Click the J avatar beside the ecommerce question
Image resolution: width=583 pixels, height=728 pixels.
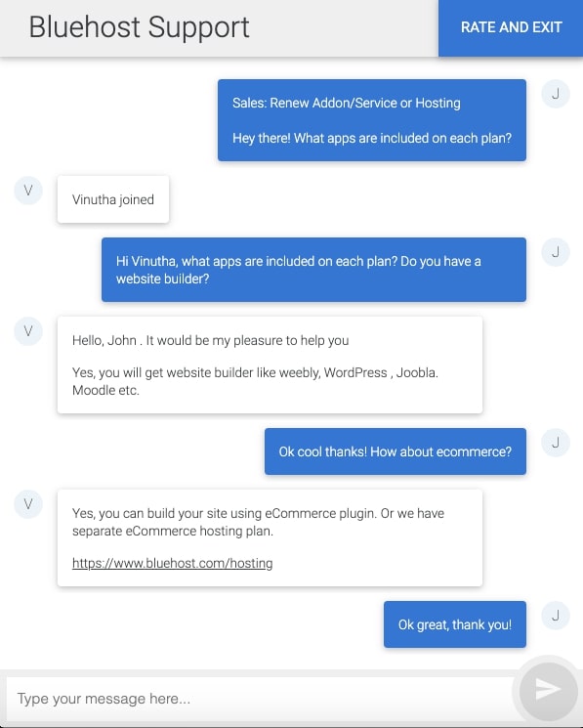click(556, 443)
